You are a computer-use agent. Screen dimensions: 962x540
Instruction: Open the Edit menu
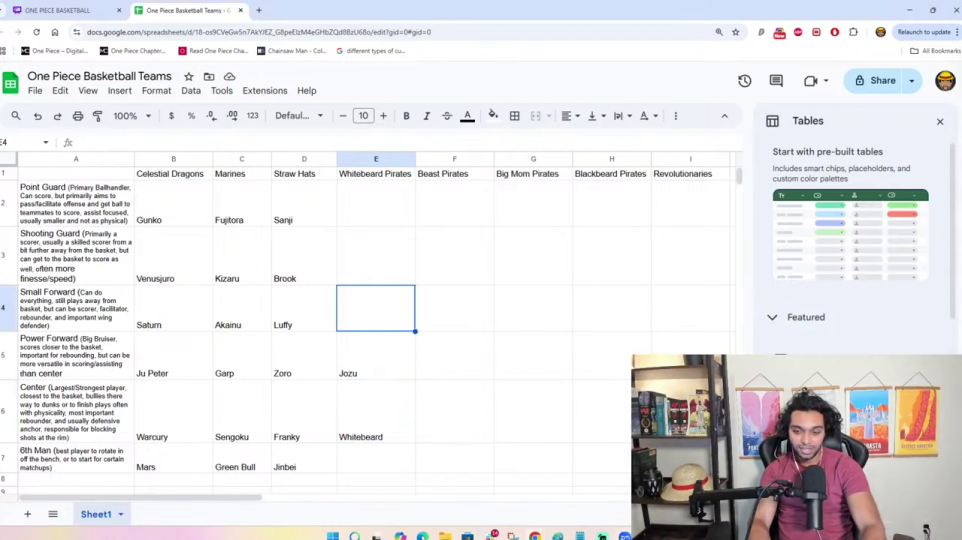(60, 91)
